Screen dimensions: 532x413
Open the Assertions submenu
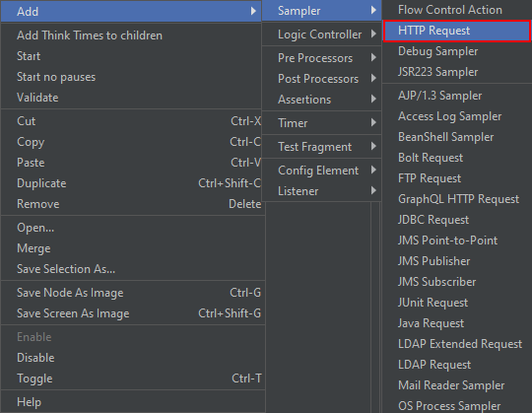click(321, 100)
